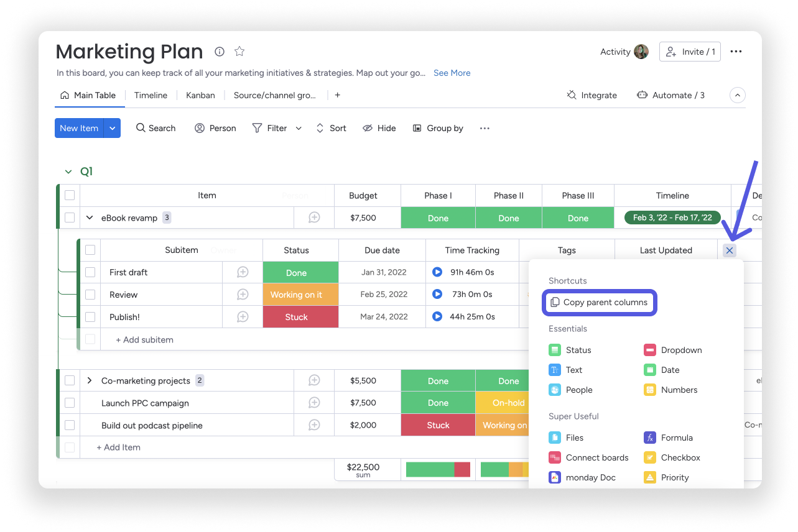Screen dimensions: 798x532
Task: Check the Review subitem checkbox
Action: coord(90,295)
